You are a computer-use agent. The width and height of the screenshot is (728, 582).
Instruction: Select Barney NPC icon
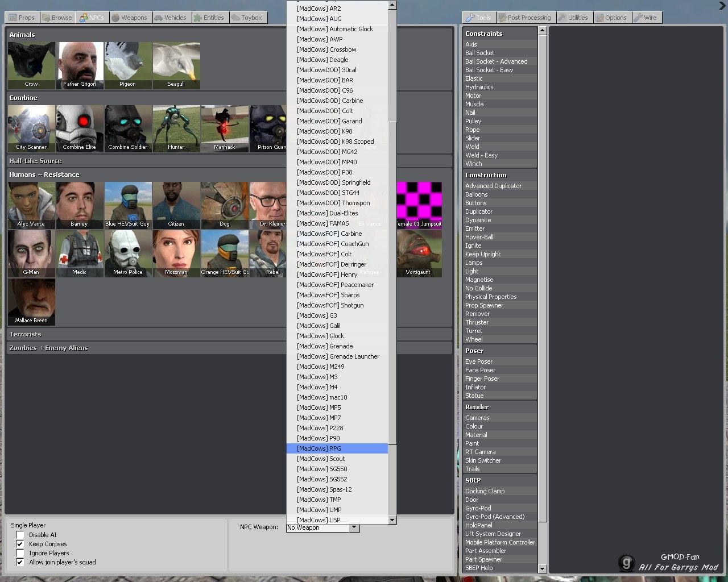pyautogui.click(x=80, y=205)
